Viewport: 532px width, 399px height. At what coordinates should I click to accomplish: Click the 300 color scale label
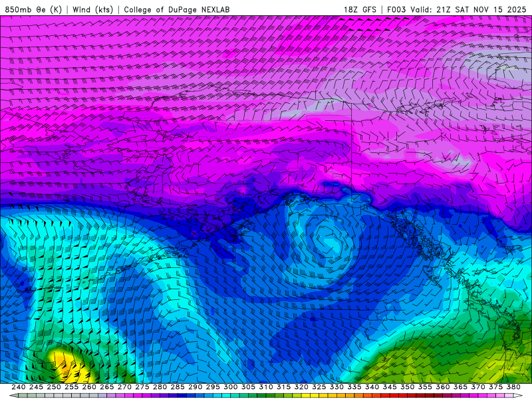[x=230, y=387]
